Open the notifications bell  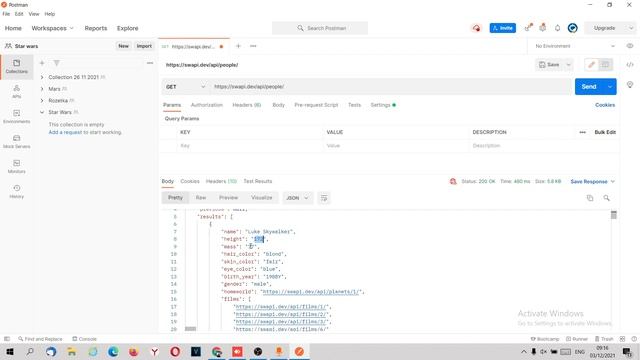pyautogui.click(x=558, y=28)
